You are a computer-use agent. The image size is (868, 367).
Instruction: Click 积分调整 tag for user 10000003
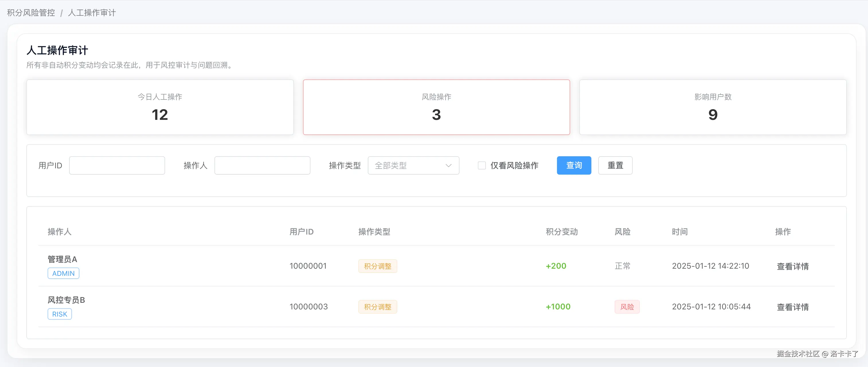pos(378,307)
